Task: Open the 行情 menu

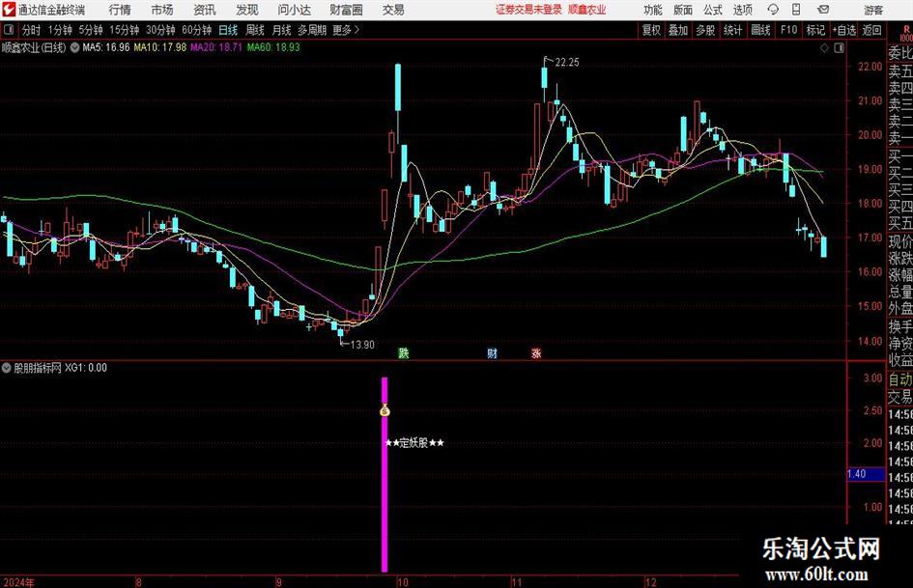Action: tap(120, 10)
